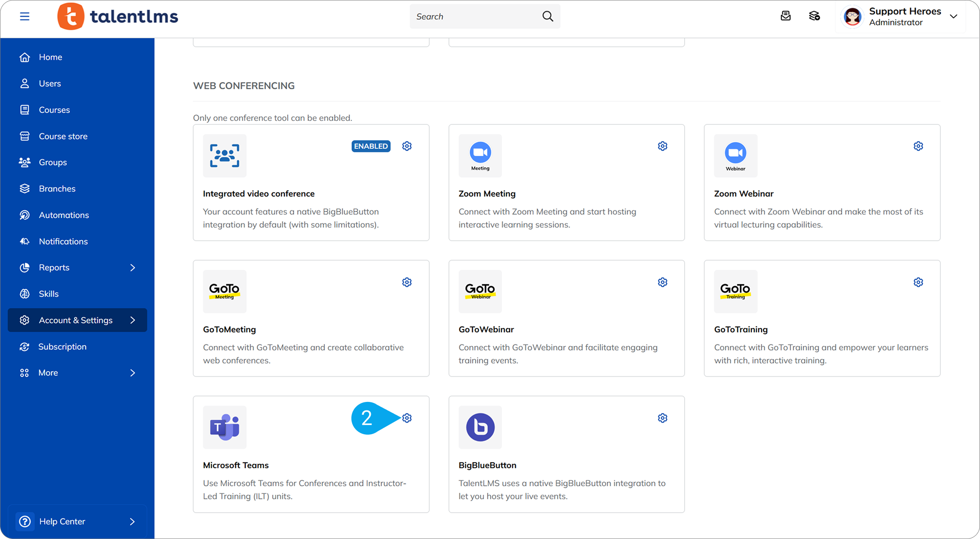980x539 pixels.
Task: Open BigBlueButton configuration gear
Action: (662, 418)
